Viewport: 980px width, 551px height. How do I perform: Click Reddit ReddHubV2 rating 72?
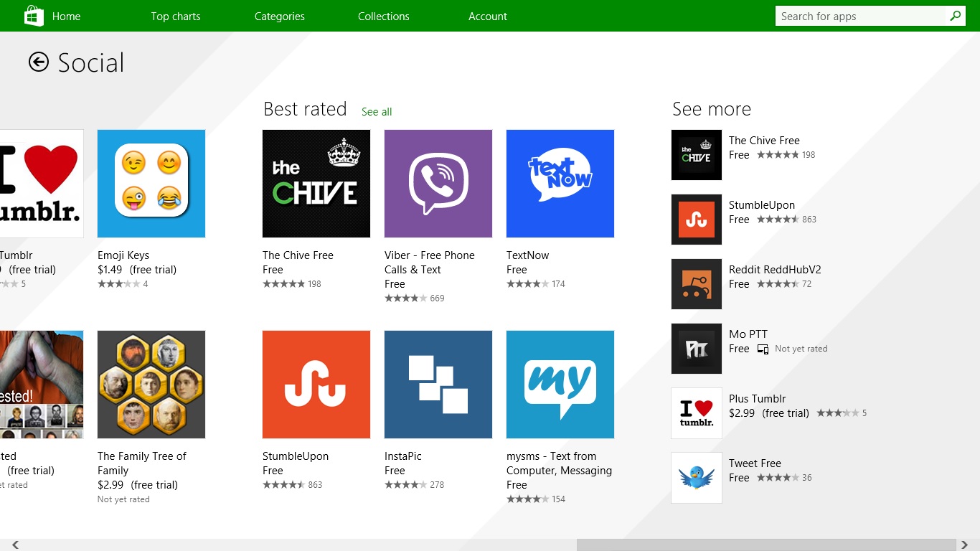tap(784, 284)
